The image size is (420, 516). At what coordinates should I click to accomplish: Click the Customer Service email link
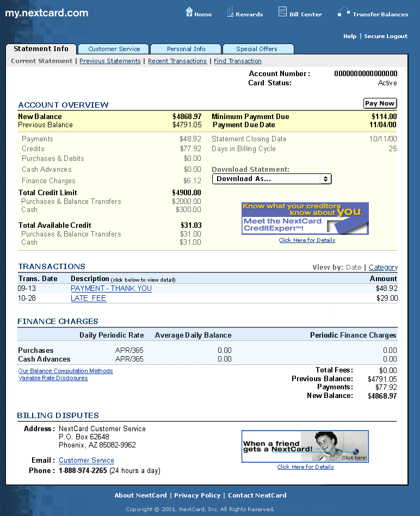[87, 461]
